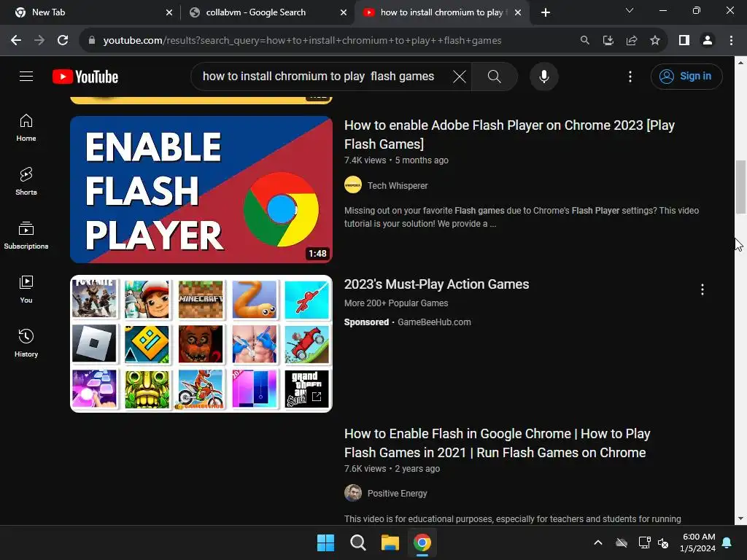Close the collabvm Google Search tab
Viewport: 747px width, 560px height.
(344, 12)
